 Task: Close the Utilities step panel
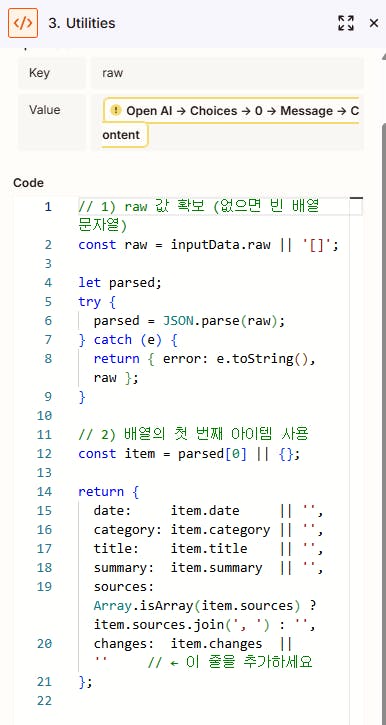click(x=374, y=23)
